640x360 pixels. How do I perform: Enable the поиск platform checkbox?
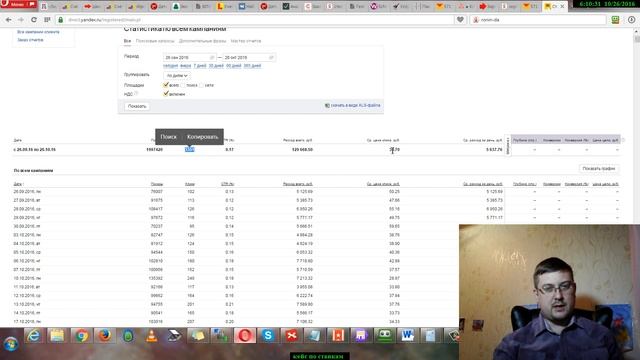pyautogui.click(x=183, y=85)
